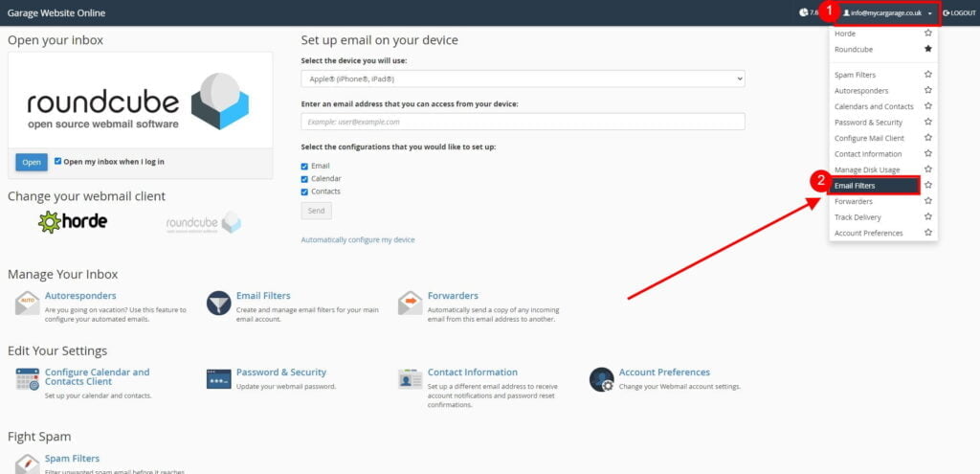Screen dimensions: 980x474
Task: Open the device selection dropdown
Action: pyautogui.click(x=523, y=79)
